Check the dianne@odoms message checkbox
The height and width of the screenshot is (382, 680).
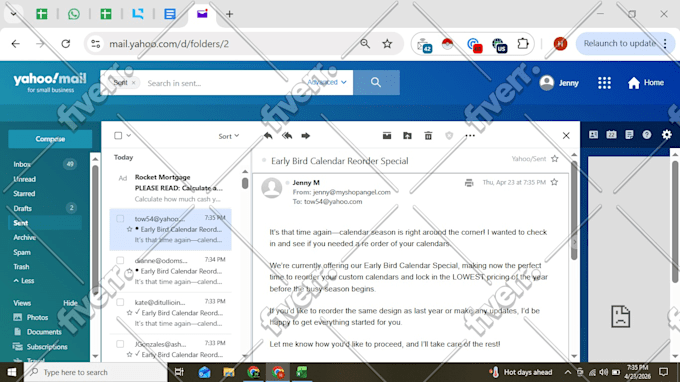point(120,261)
